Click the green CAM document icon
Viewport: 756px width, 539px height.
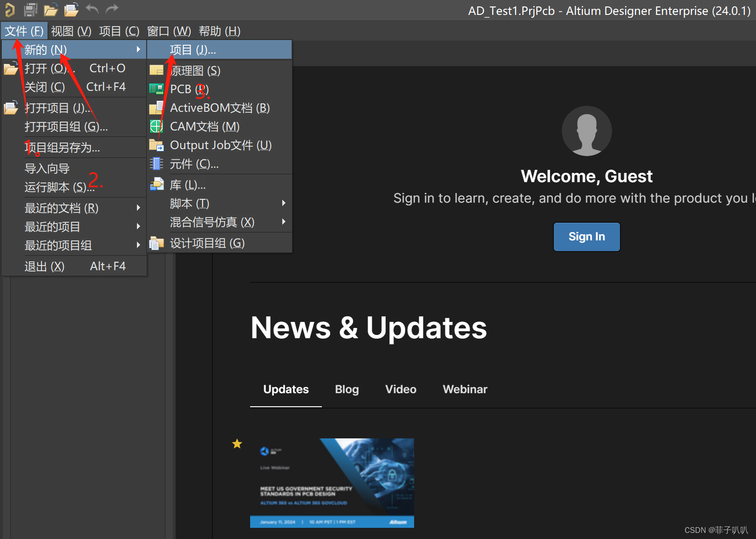point(156,126)
